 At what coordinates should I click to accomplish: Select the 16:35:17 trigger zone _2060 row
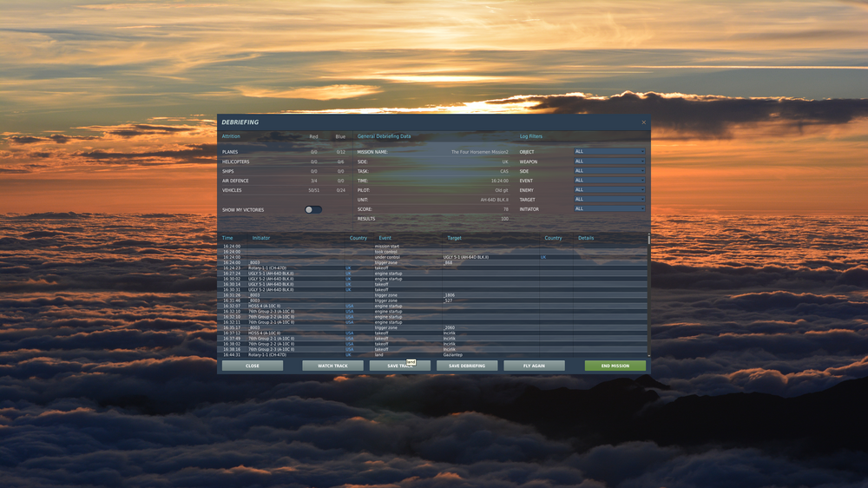pyautogui.click(x=434, y=328)
